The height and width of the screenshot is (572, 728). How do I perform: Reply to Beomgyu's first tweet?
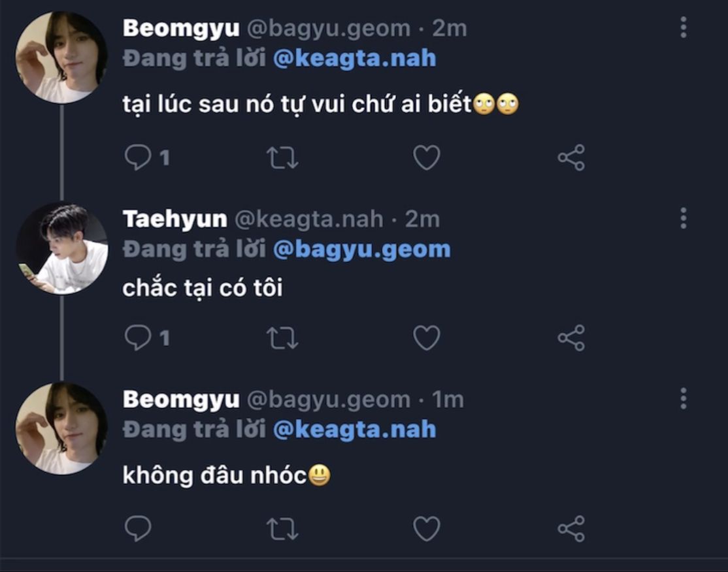pyautogui.click(x=139, y=158)
